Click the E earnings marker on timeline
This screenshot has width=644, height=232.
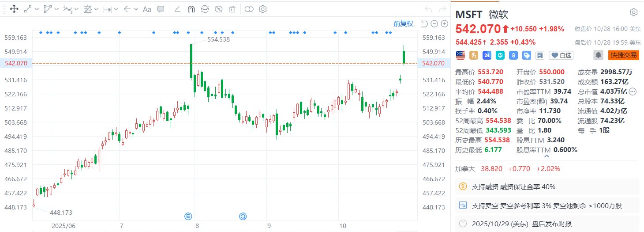pyautogui.click(x=188, y=216)
